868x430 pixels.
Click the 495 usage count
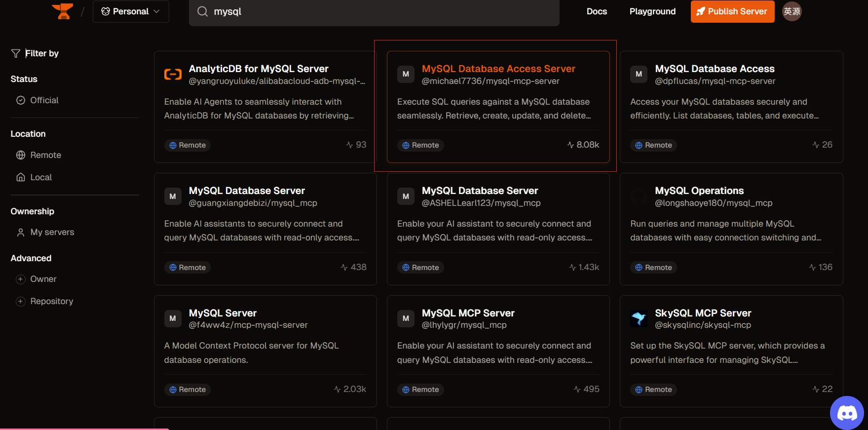587,389
